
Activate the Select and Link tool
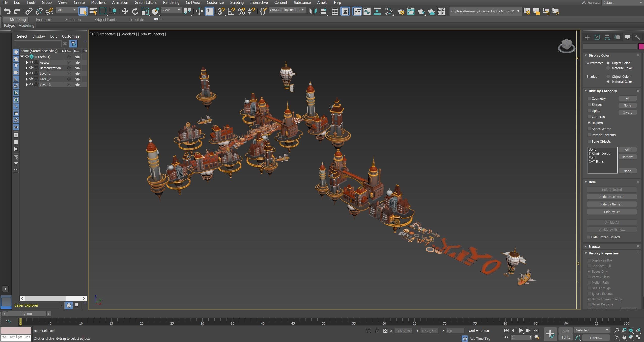[29, 11]
